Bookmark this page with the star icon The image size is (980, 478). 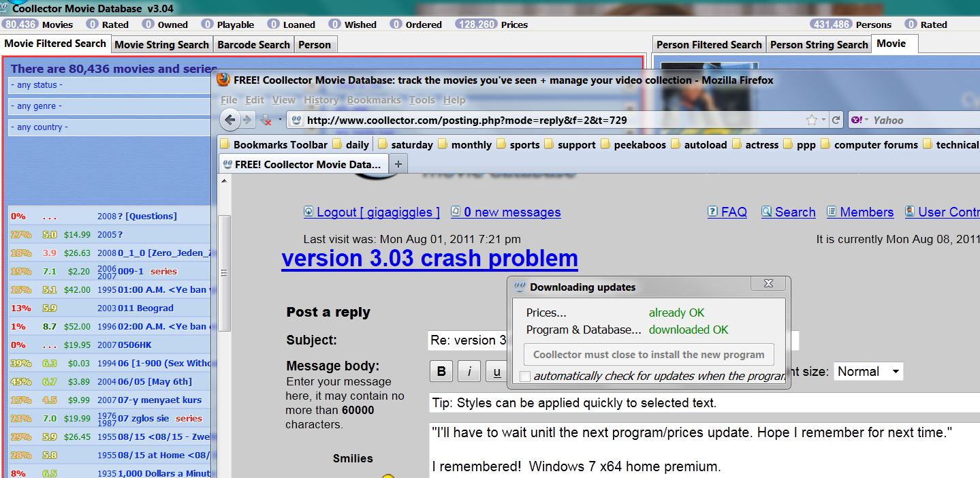(x=812, y=121)
